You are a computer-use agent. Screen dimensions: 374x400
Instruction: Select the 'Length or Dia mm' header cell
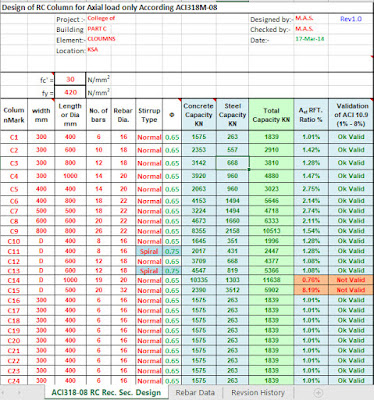70,115
